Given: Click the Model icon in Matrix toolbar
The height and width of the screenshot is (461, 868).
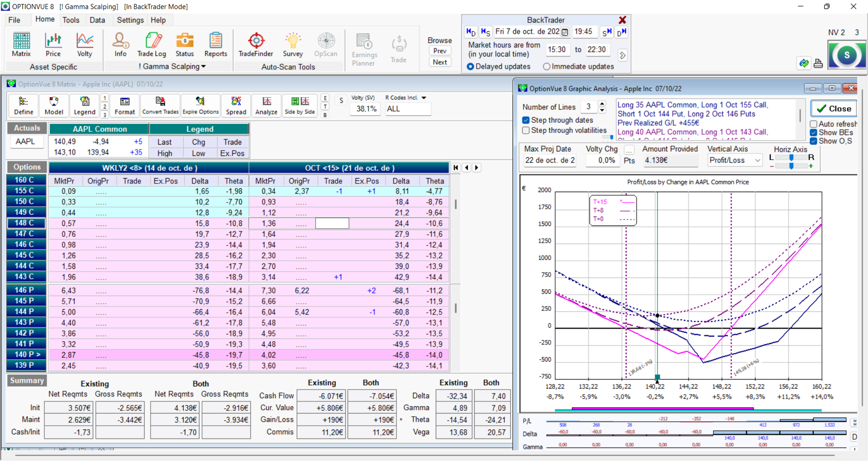Looking at the screenshot, I should (x=54, y=106).
